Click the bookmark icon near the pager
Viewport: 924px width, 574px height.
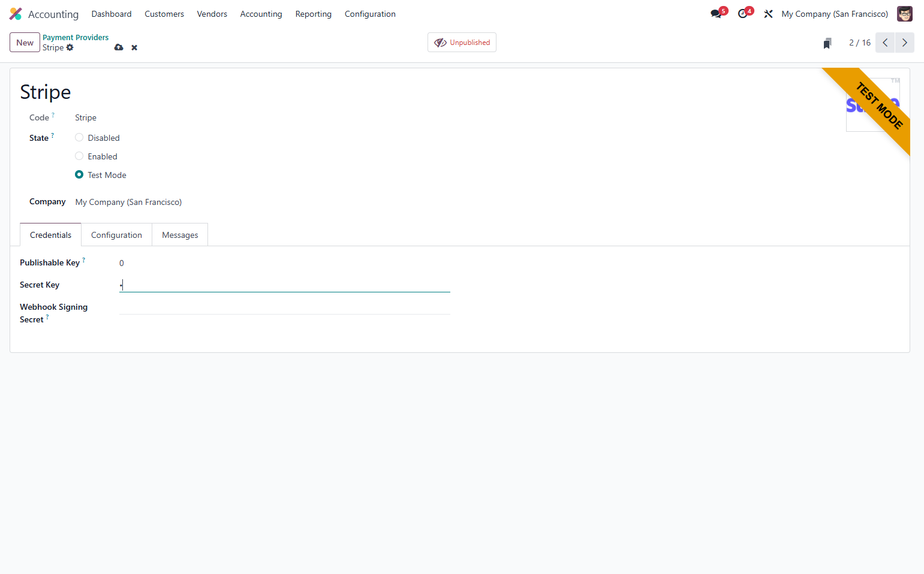click(827, 43)
